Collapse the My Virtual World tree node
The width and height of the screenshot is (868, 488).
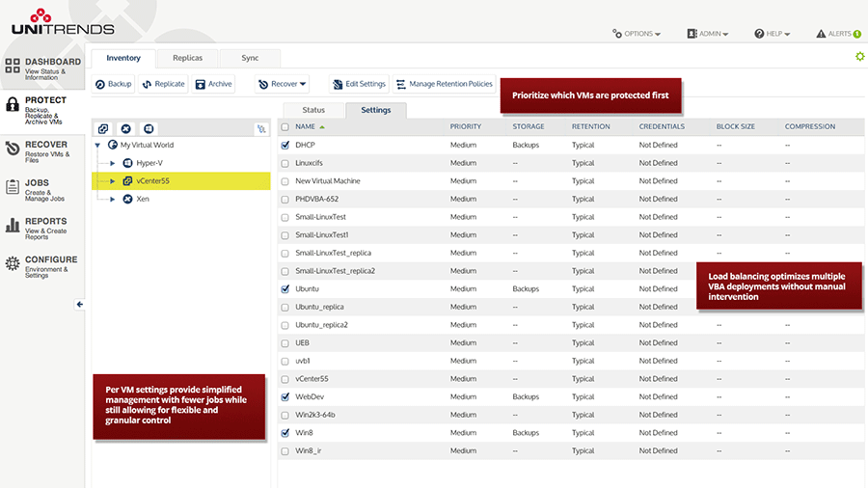coord(97,146)
